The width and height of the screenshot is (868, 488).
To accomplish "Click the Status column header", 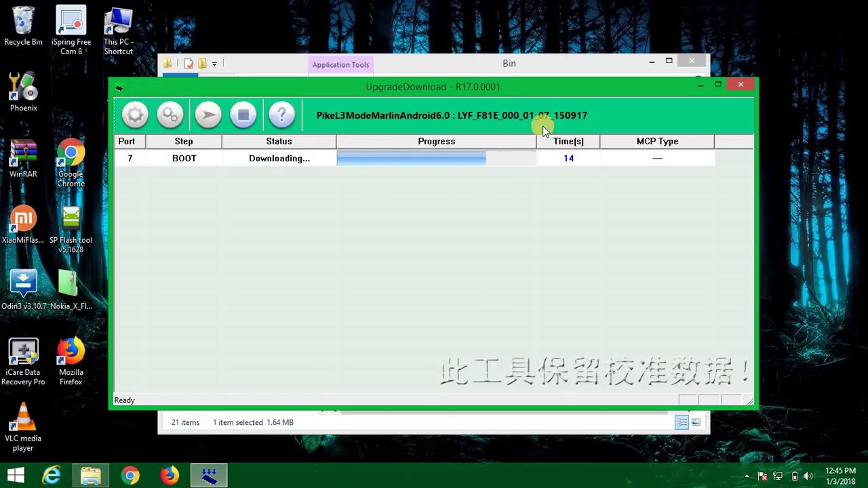I will (x=279, y=141).
